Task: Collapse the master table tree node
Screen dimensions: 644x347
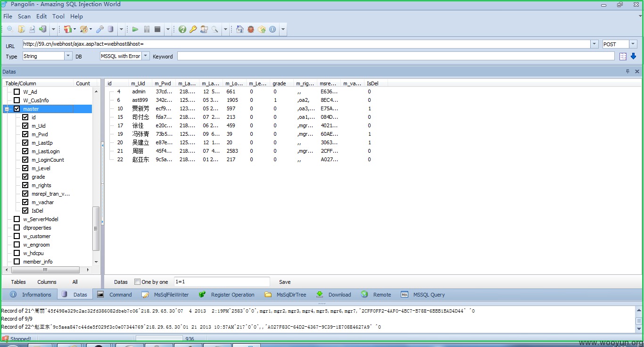Action: 7,109
